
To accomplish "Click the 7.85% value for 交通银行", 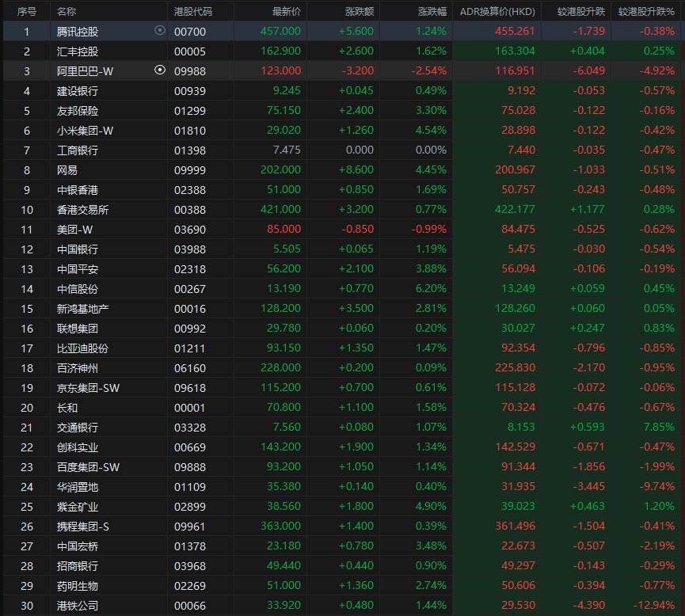I will 659,428.
